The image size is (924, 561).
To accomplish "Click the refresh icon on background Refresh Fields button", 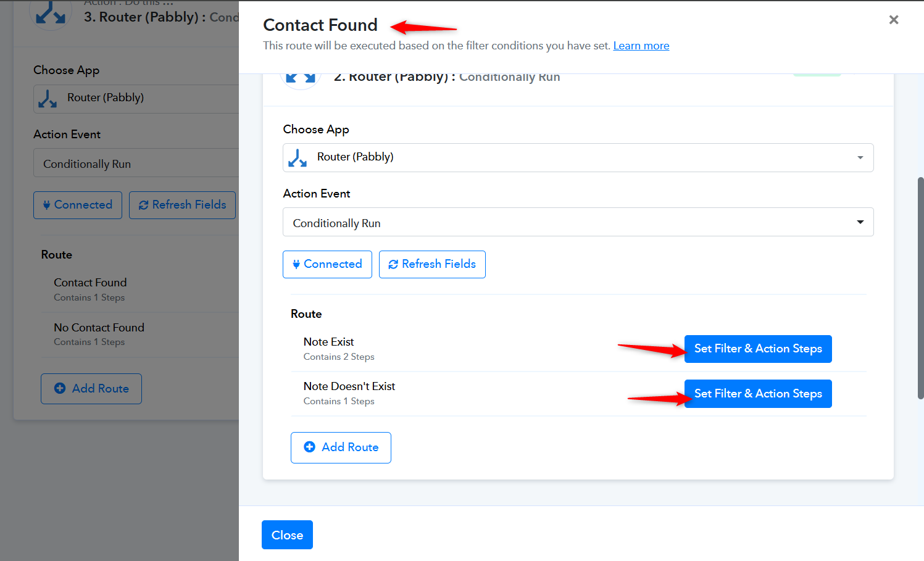I will 143,205.
